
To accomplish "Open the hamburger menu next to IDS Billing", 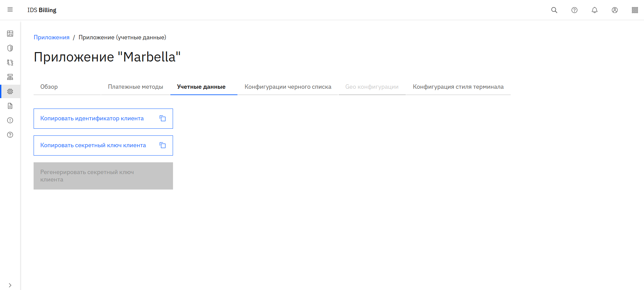I will [x=10, y=10].
